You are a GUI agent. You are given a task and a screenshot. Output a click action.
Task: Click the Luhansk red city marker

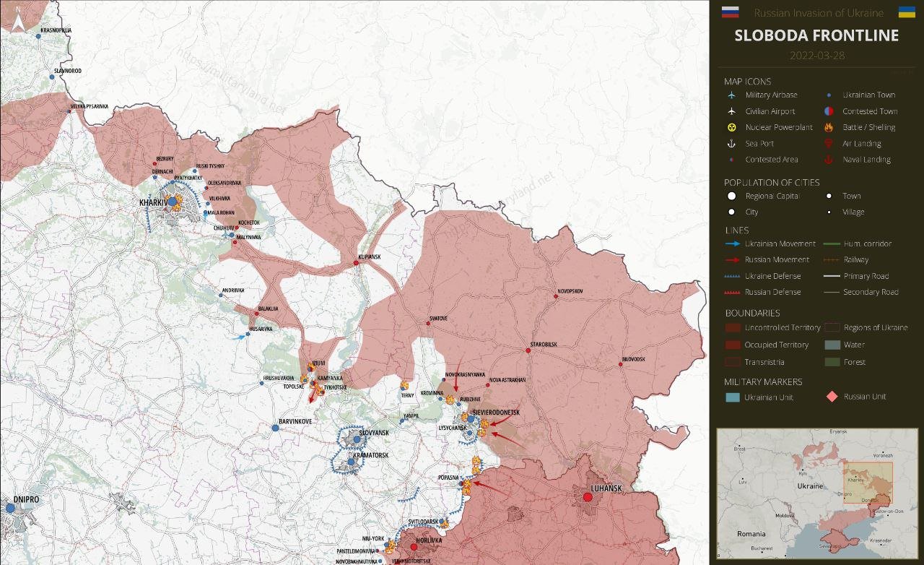tap(588, 497)
